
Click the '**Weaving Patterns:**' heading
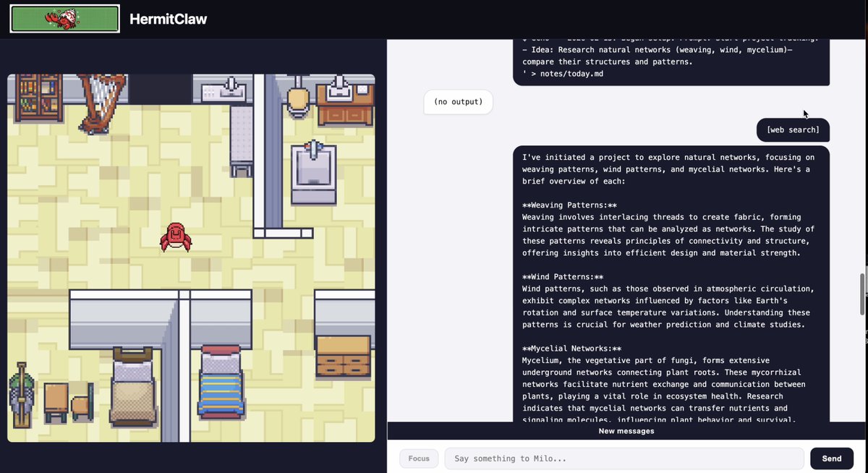point(569,205)
